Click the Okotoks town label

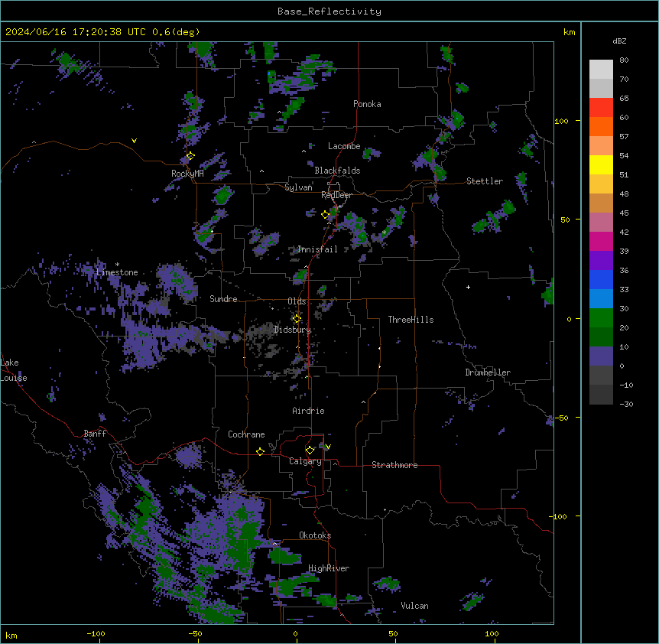[315, 535]
